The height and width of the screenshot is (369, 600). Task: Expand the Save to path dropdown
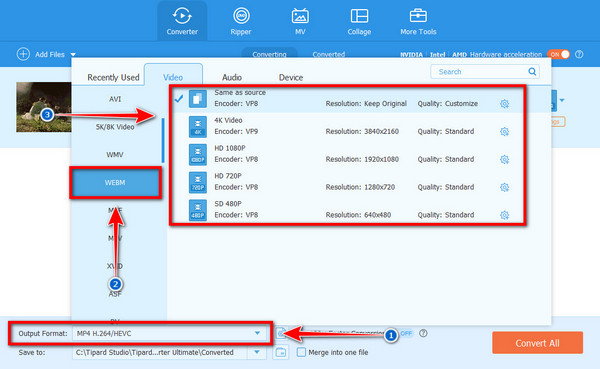pyautogui.click(x=257, y=352)
